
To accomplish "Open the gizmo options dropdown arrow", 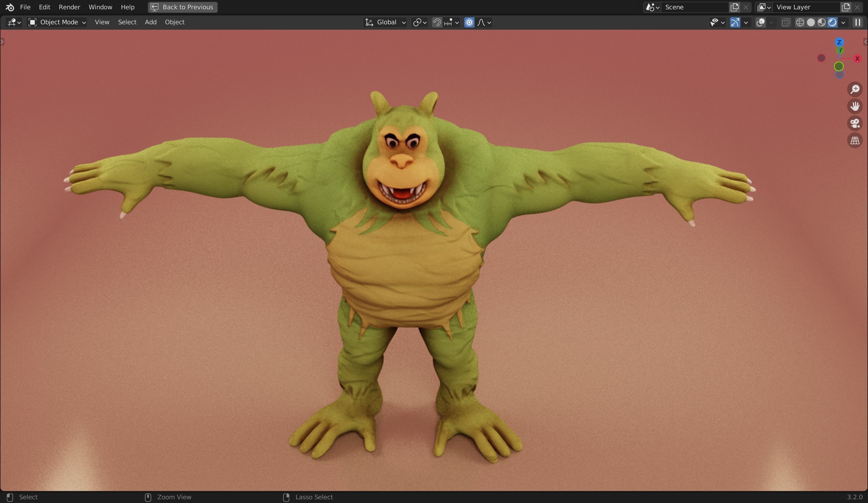I will click(746, 22).
